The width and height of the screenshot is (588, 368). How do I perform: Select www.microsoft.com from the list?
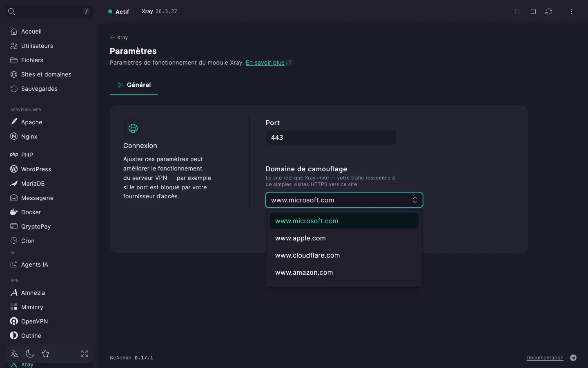(x=344, y=221)
